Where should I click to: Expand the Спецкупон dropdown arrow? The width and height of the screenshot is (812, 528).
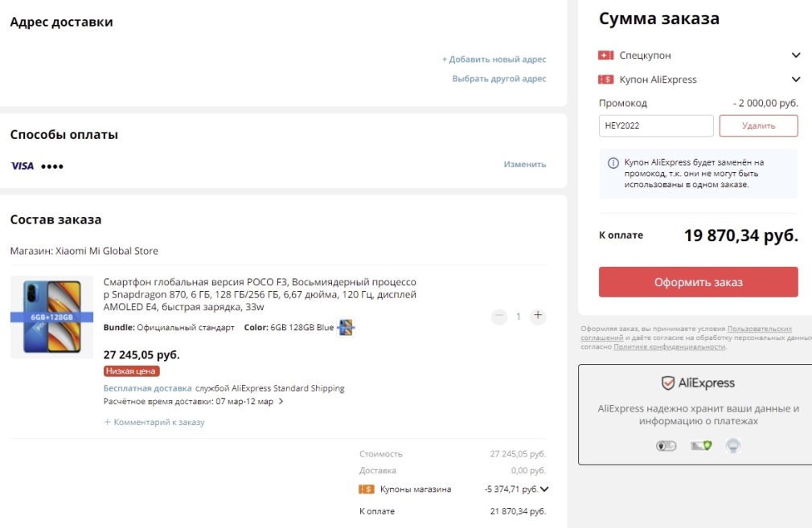point(796,55)
